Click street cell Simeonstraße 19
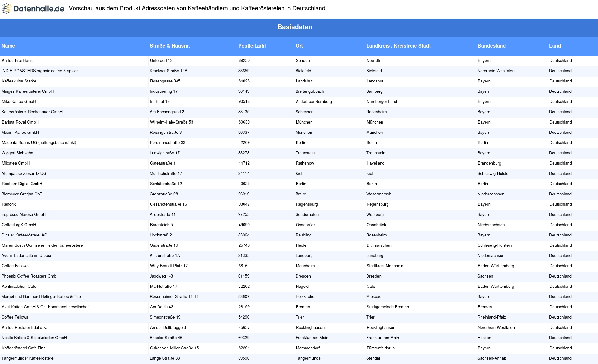This screenshot has height=364, width=598. [165, 317]
